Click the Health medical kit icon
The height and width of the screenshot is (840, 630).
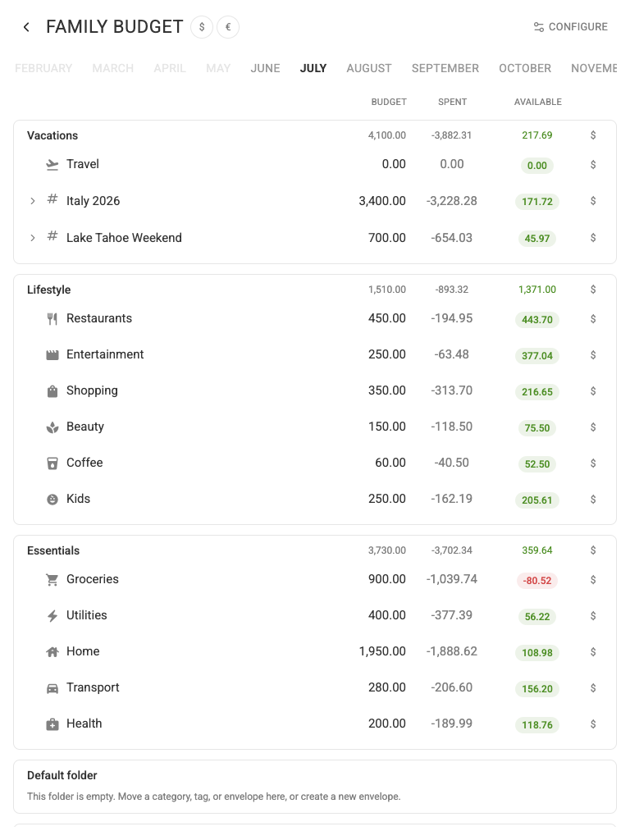[52, 724]
